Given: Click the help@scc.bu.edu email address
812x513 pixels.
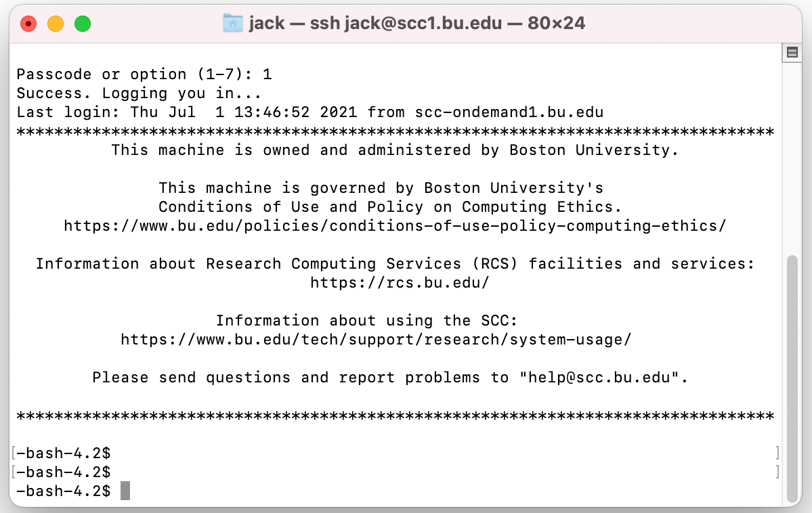Looking at the screenshot, I should (599, 377).
